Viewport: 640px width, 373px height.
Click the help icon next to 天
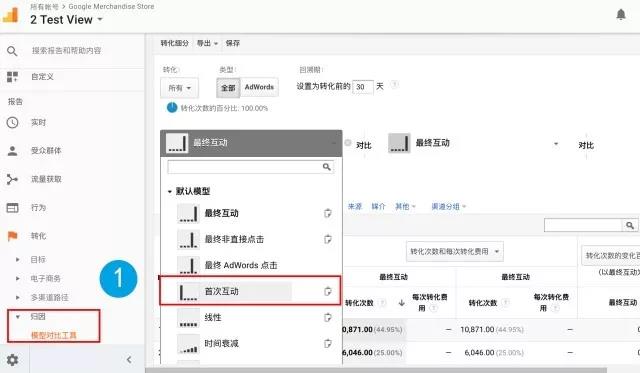[394, 85]
